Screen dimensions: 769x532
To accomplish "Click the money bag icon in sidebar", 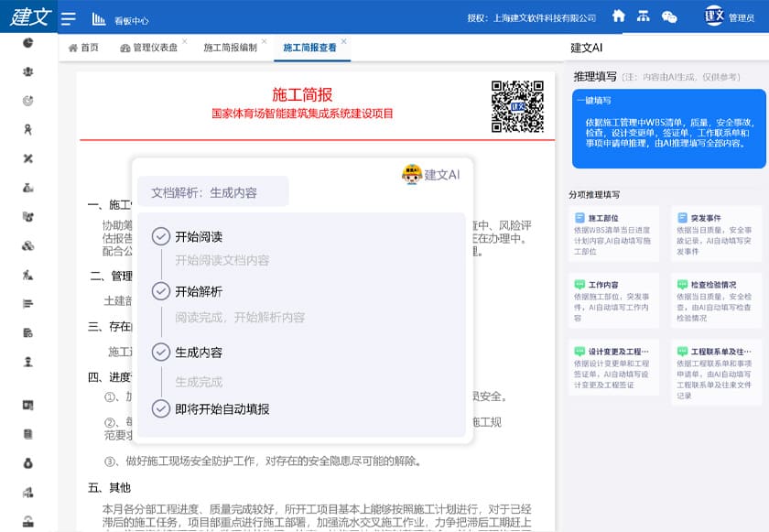I will pyautogui.click(x=28, y=461).
